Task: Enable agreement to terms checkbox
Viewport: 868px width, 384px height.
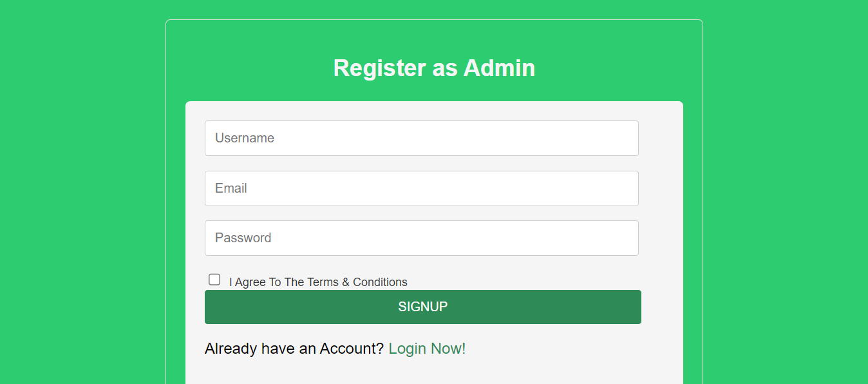Action: tap(214, 280)
